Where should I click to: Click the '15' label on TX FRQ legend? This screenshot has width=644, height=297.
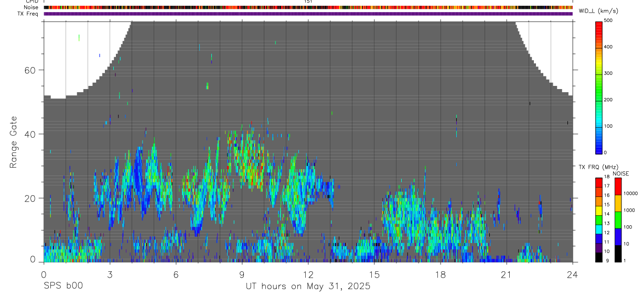[607, 204]
